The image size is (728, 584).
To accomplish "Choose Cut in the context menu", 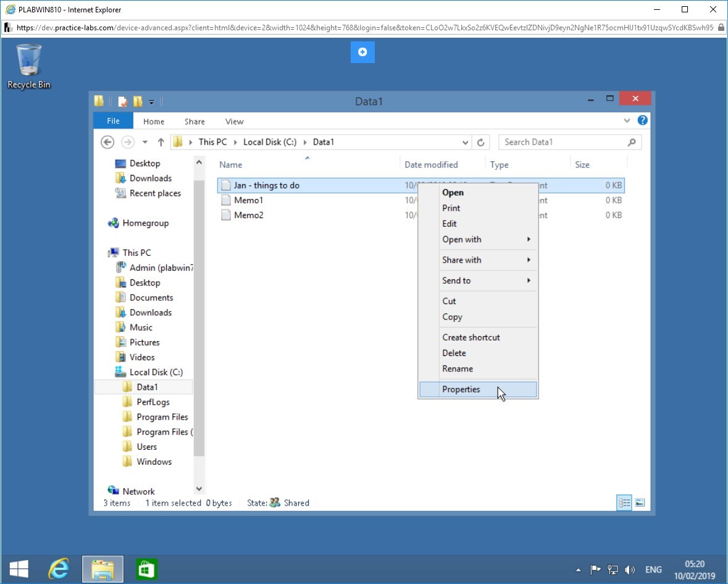I will (478, 301).
